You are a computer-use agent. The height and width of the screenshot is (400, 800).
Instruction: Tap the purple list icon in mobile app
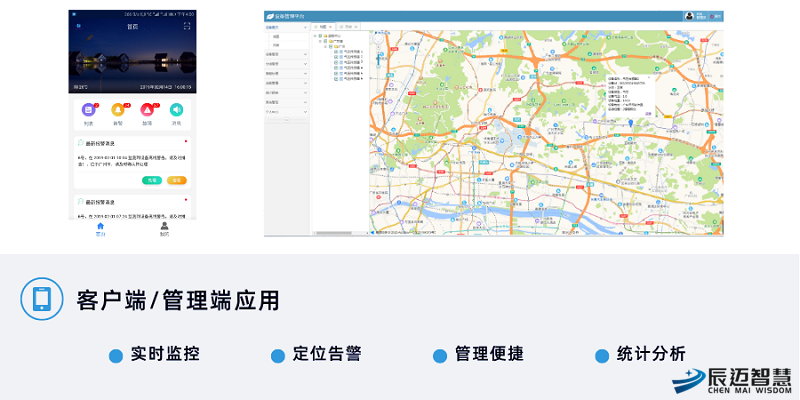(x=88, y=110)
